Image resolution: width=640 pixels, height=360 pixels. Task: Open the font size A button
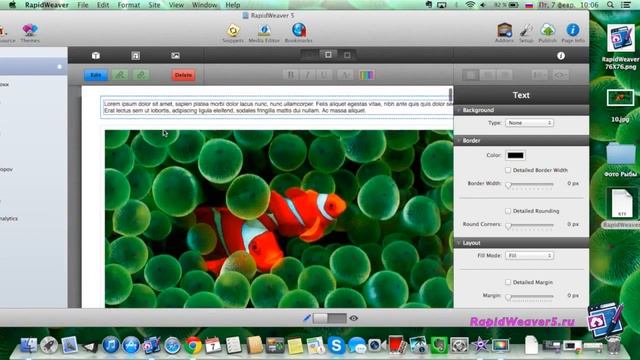(x=345, y=75)
